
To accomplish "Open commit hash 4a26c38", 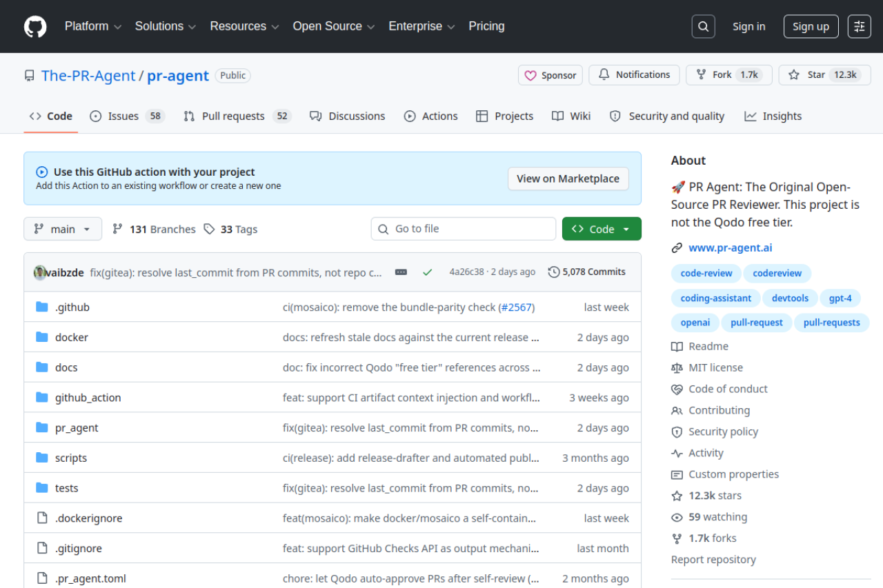I will tap(467, 272).
